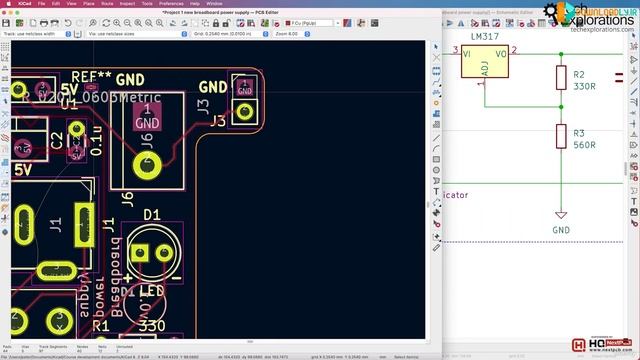Select Add Text tool in Schematic Editor toolbar

pyautogui.click(x=633, y=201)
